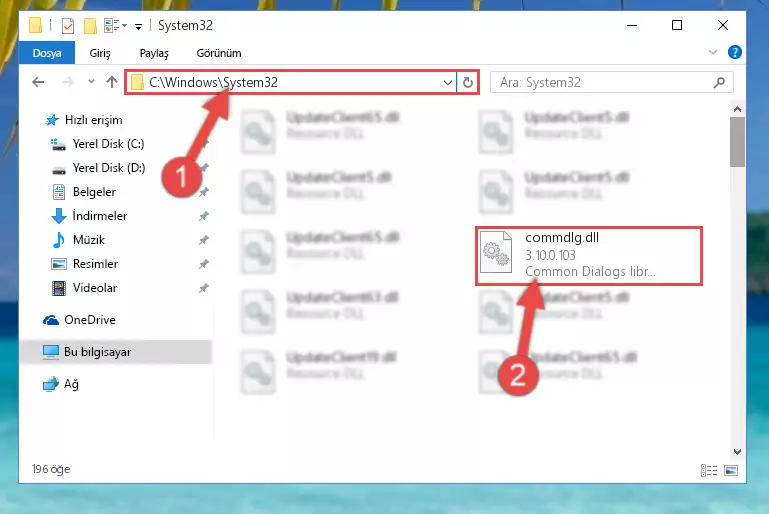Click the Properties icon in quick access toolbar
Image resolution: width=769 pixels, height=514 pixels.
(x=68, y=26)
